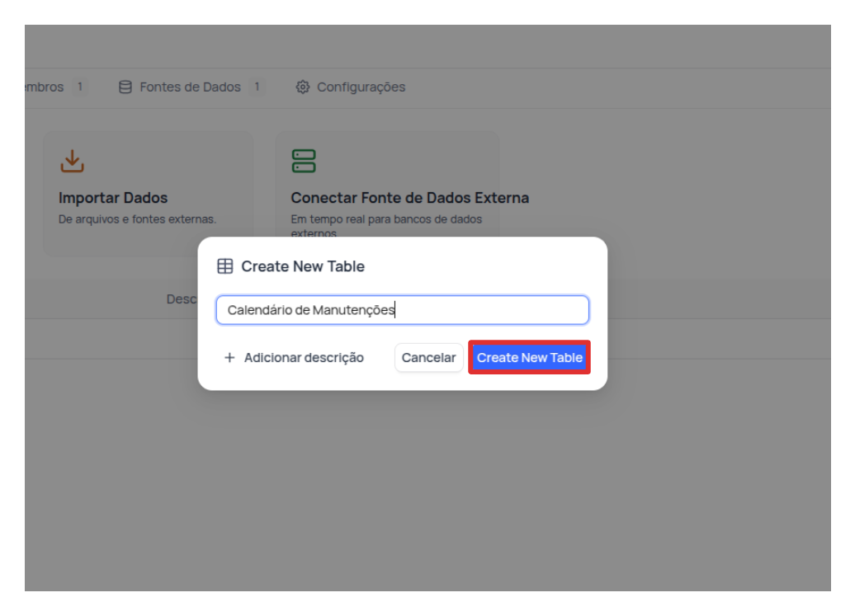Open the Fontes de Dados tab
855x616 pixels.
tap(190, 87)
